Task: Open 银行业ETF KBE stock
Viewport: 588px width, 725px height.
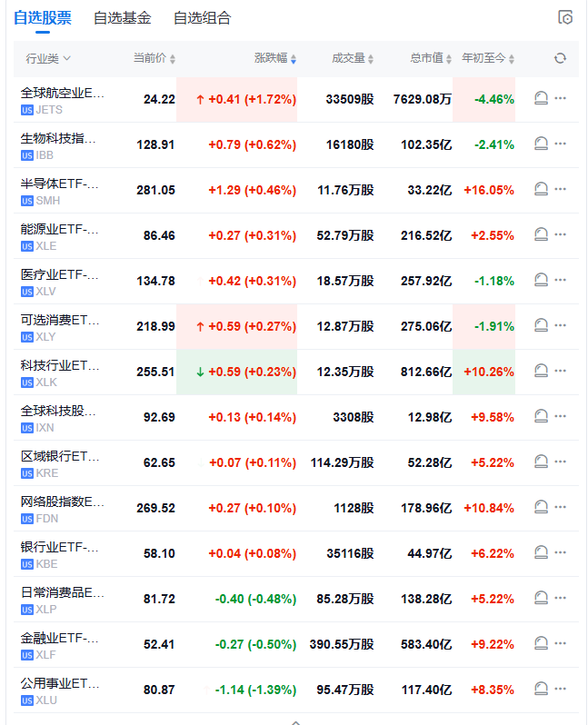Action: (59, 554)
